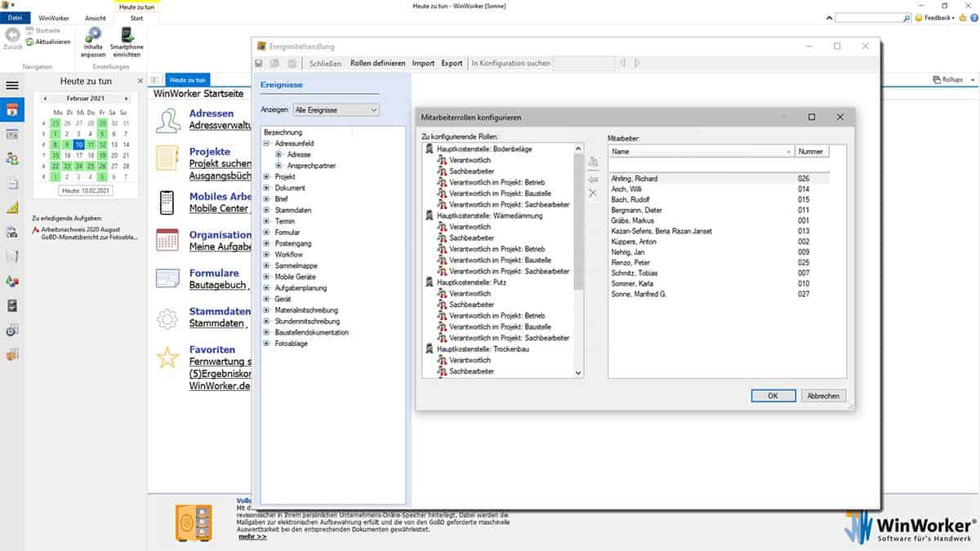Select the calendar icon in the sidebar
980x551 pixels.
(x=11, y=110)
